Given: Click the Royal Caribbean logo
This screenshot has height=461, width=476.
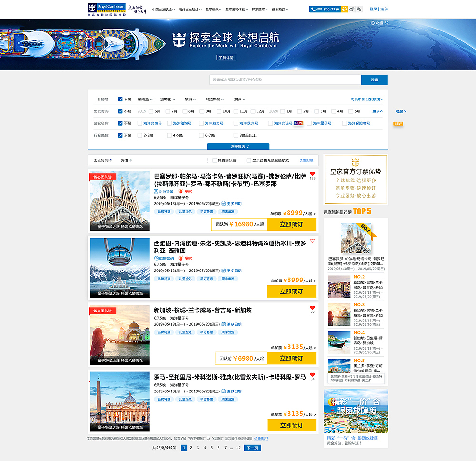Looking at the screenshot, I should coord(107,10).
